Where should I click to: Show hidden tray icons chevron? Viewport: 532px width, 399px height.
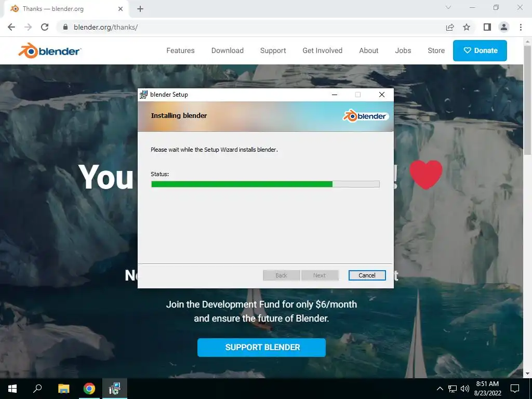point(440,389)
